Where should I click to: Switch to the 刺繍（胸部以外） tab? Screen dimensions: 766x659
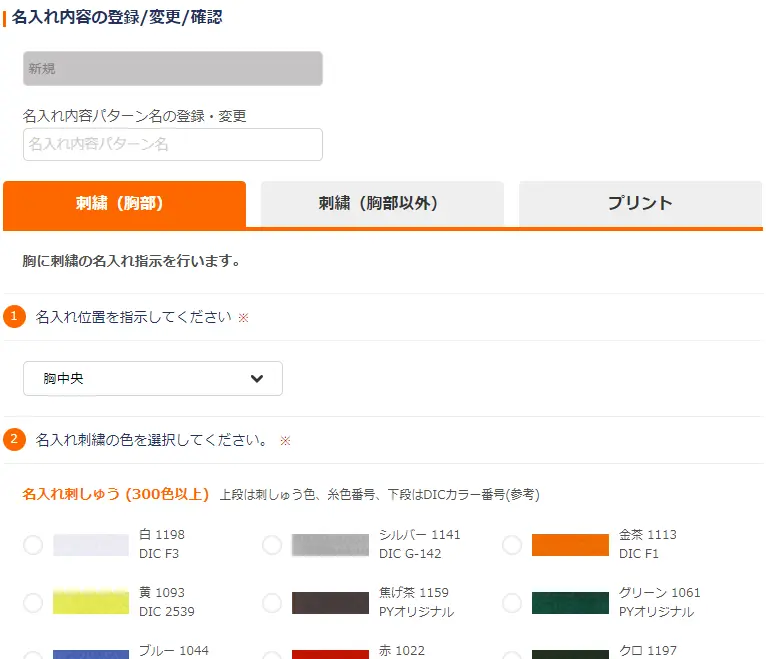381,204
